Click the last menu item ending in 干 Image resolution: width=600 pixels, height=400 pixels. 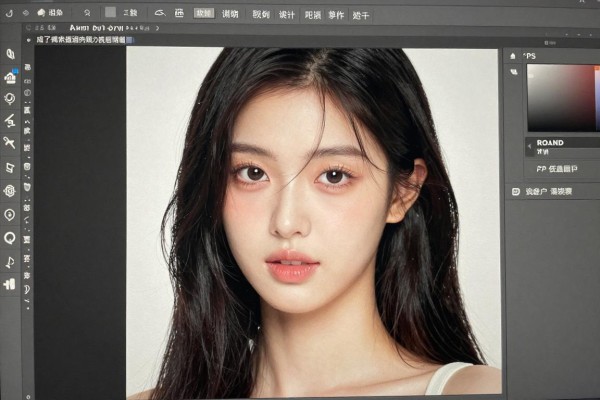pos(360,16)
